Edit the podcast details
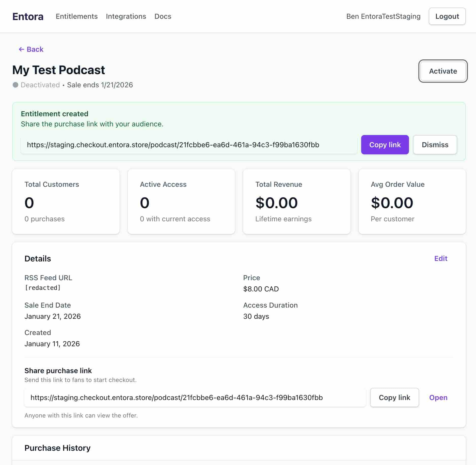 pos(441,258)
